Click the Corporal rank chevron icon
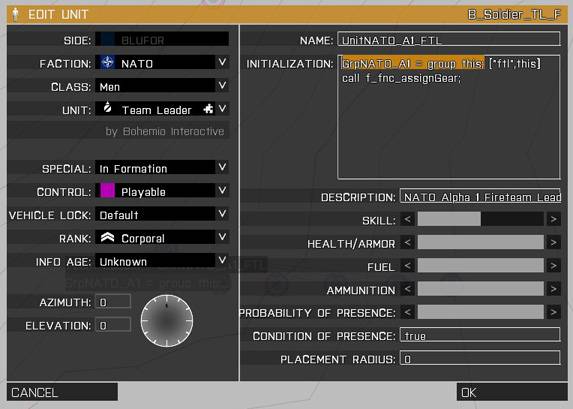Viewport: 573px width, 409px height. pyautogui.click(x=107, y=238)
